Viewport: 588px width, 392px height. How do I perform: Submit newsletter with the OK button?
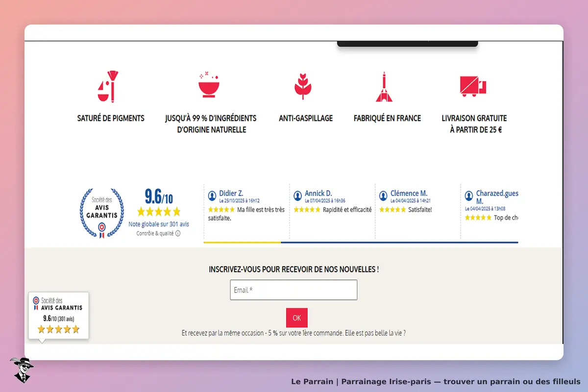[x=297, y=318]
